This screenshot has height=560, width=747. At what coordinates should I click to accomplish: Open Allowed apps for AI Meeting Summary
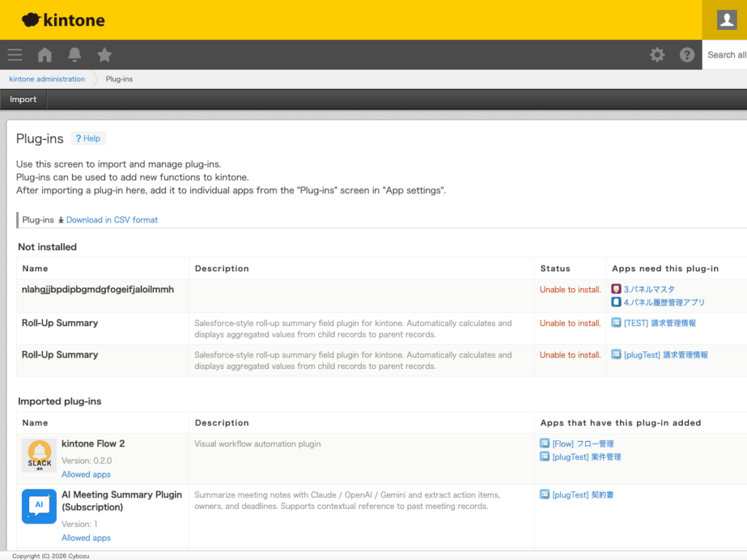point(86,538)
